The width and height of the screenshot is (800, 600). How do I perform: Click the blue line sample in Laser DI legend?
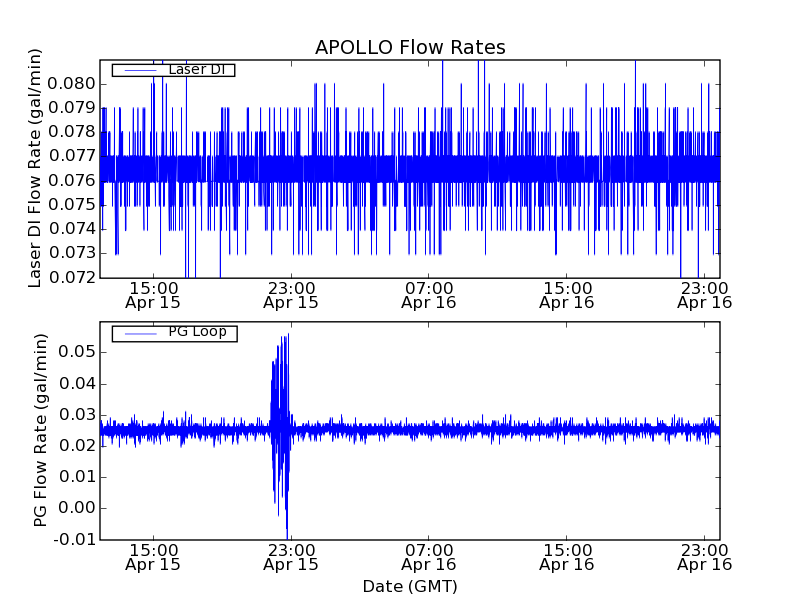pos(139,70)
